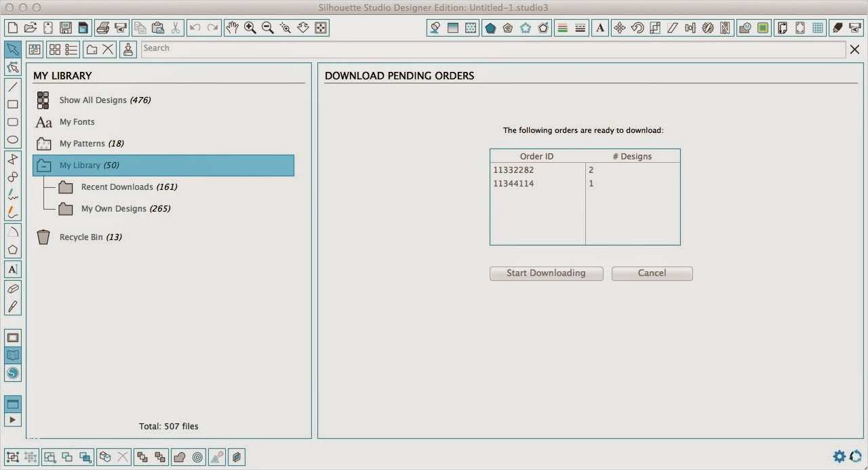The image size is (868, 470).
Task: Redo the last action
Action: [x=212, y=28]
